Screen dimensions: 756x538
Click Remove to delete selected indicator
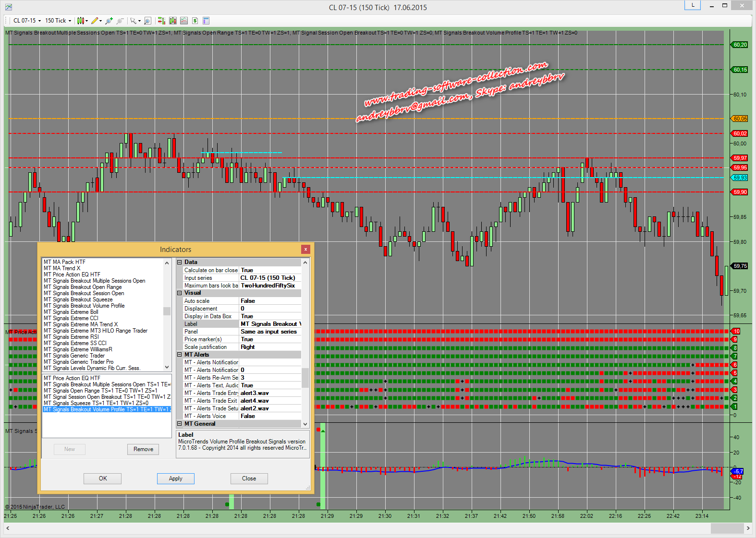coord(143,449)
